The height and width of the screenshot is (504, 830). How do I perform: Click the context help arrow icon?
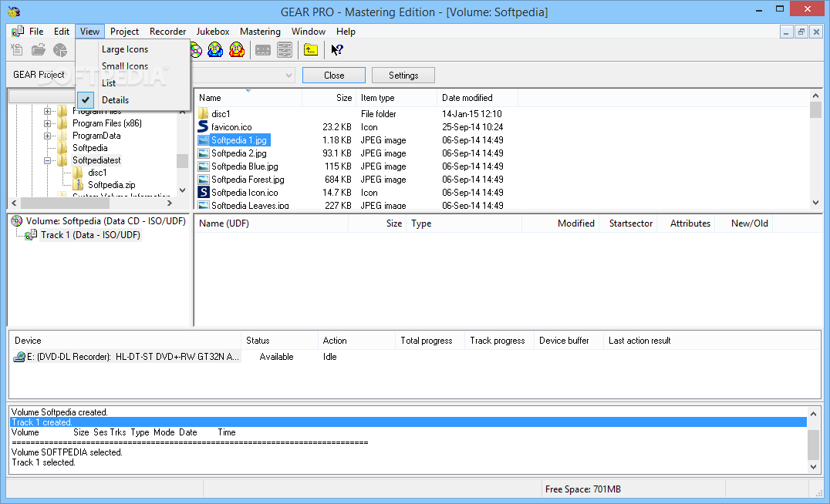point(336,50)
